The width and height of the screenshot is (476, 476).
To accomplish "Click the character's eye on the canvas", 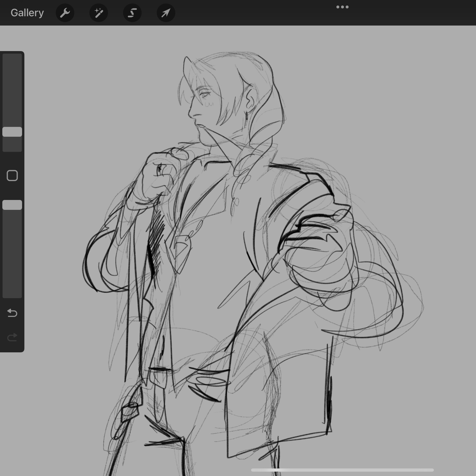I will click(x=204, y=94).
